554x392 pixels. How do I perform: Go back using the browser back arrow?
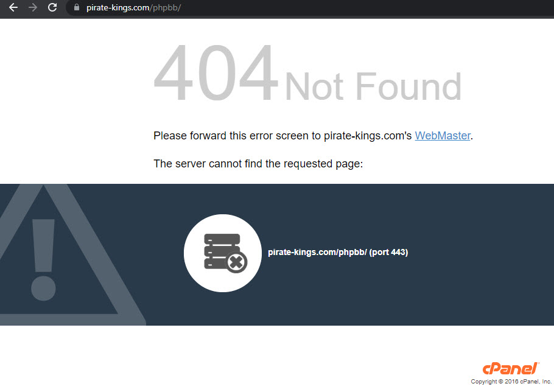click(x=13, y=7)
